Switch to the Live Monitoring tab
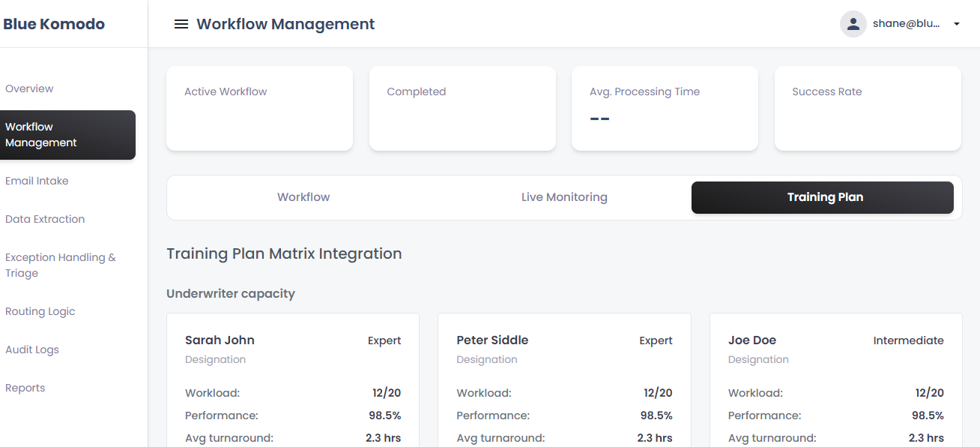 pyautogui.click(x=564, y=197)
